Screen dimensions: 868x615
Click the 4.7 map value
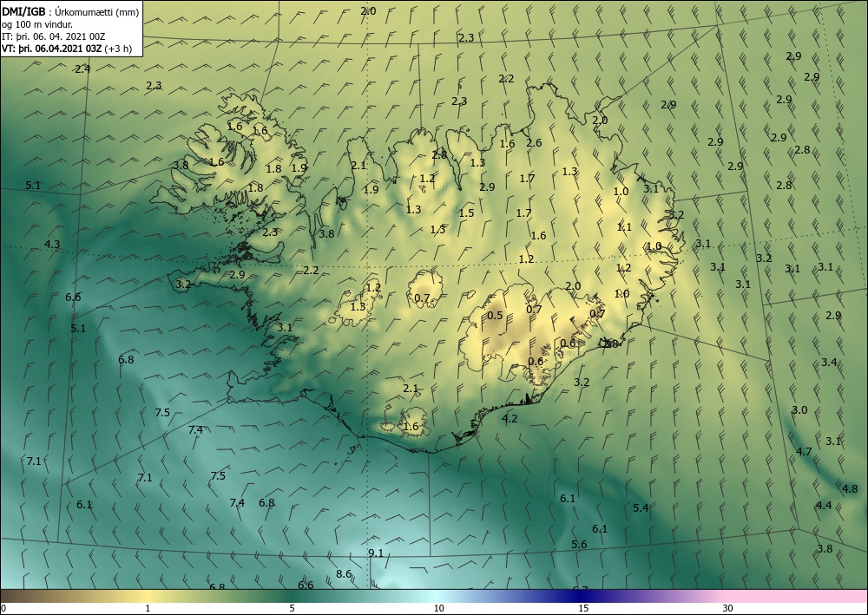pos(804,451)
